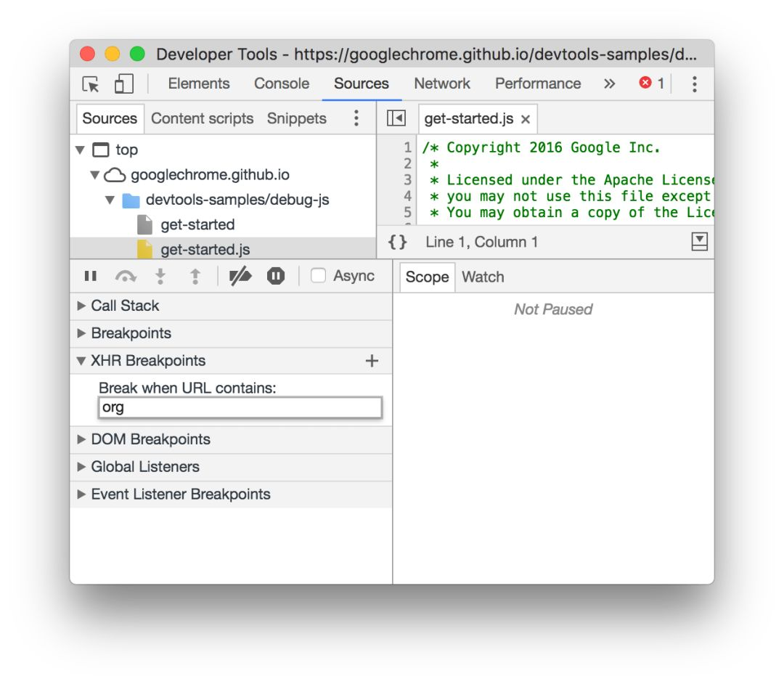
Task: Expand the Global Listeners pane
Action: click(81, 466)
